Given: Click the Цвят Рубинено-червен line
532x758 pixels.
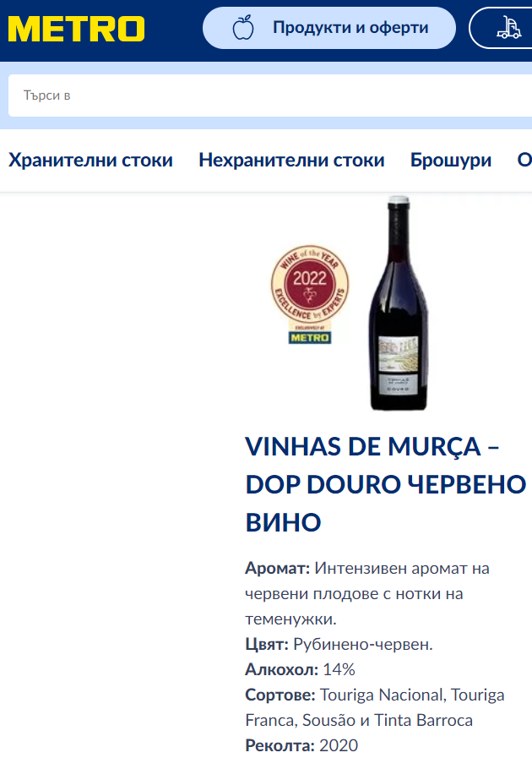Looking at the screenshot, I should coord(339,645).
